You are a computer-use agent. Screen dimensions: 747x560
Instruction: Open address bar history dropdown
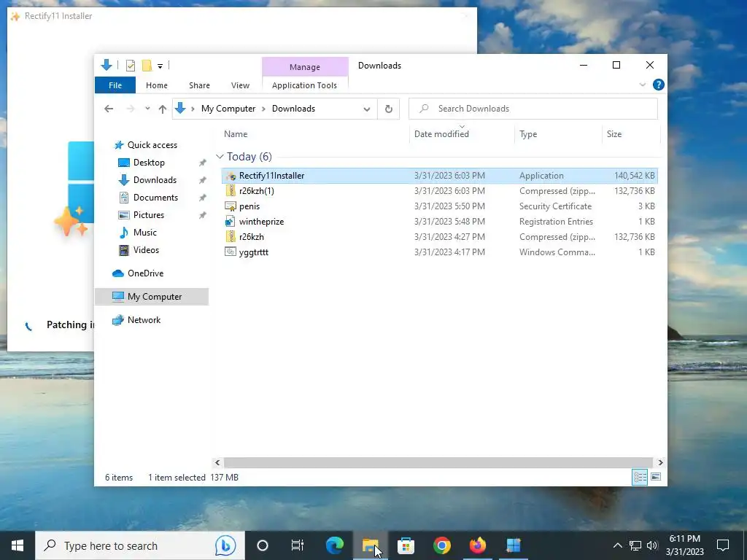(367, 109)
